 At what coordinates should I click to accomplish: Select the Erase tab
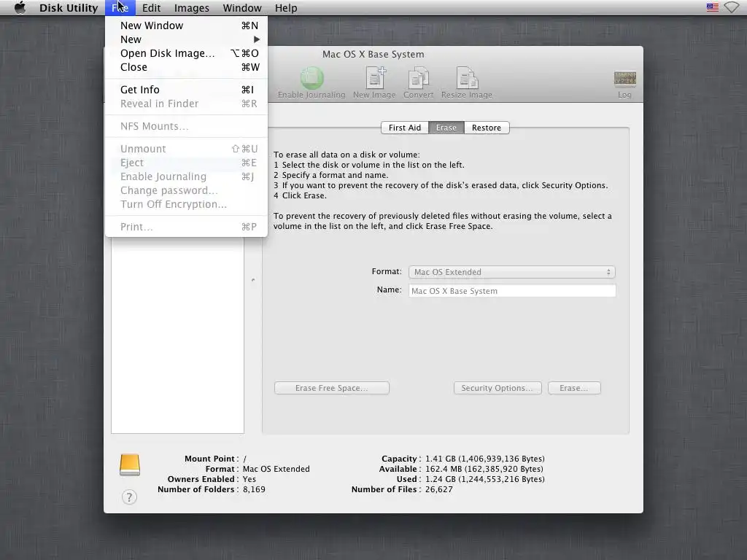point(446,128)
